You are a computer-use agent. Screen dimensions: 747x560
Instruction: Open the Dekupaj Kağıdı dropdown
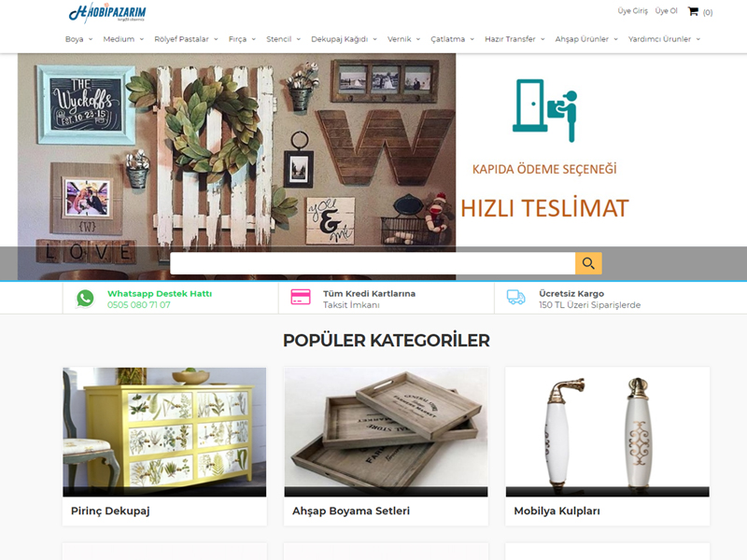344,39
